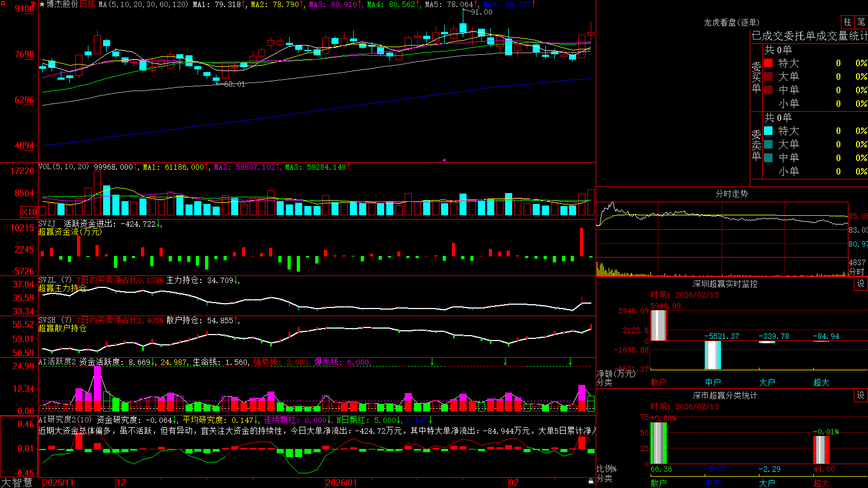The width and height of the screenshot is (868, 488).
Task: Click 共0单 in the 委买单 section
Action: 777,50
